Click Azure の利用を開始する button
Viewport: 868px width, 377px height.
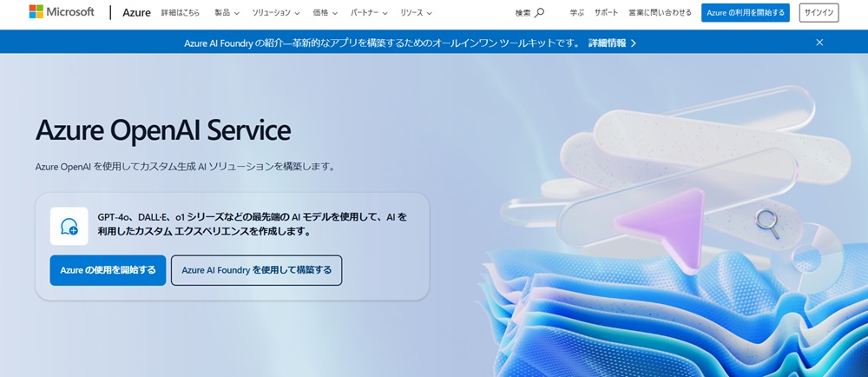[x=745, y=13]
